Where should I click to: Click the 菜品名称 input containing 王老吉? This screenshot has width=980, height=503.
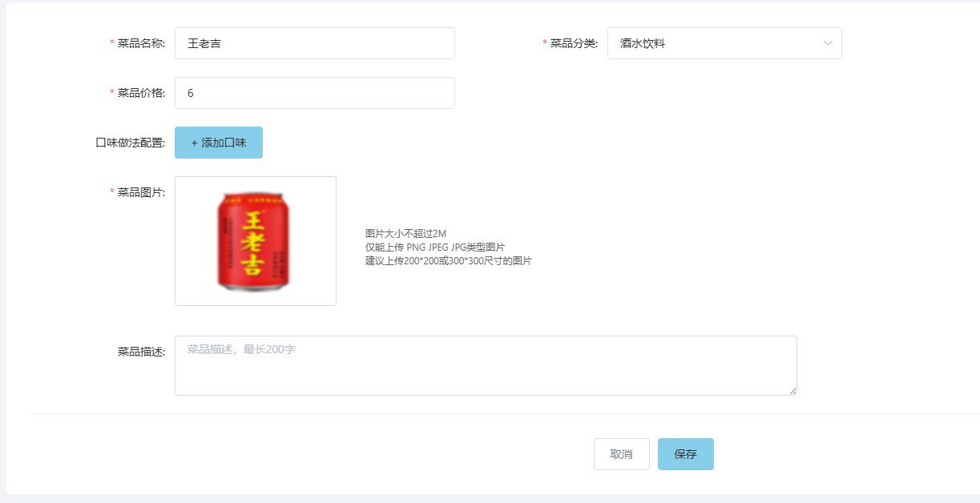coord(314,43)
